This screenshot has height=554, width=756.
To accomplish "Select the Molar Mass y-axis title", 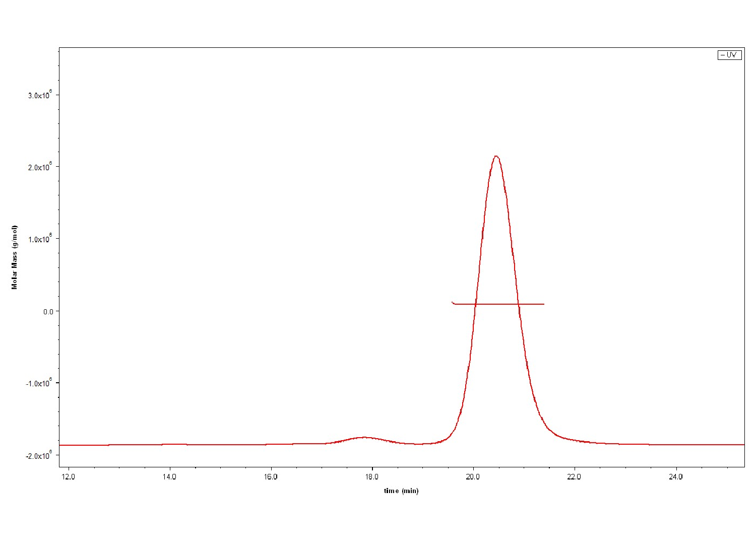I will pyautogui.click(x=15, y=257).
